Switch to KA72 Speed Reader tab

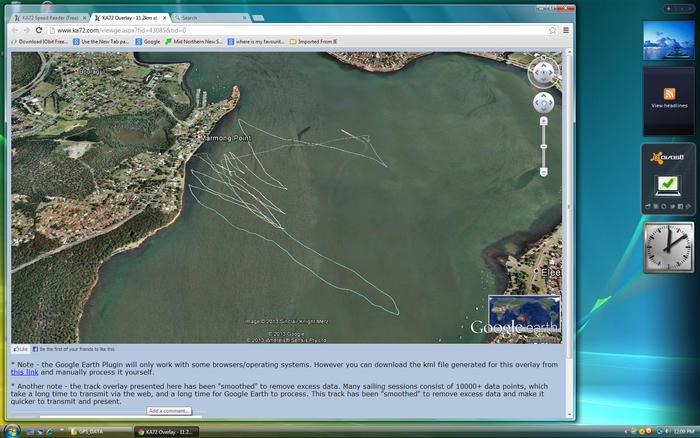point(48,18)
